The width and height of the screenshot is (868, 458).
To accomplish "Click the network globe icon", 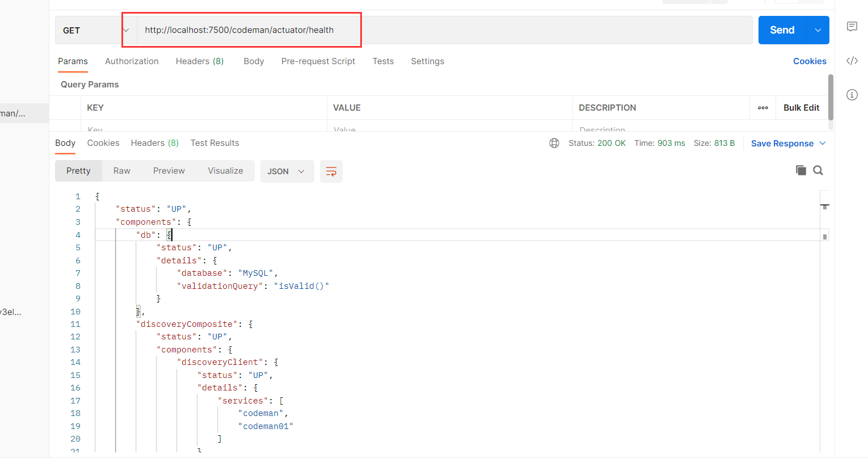I will 554,143.
